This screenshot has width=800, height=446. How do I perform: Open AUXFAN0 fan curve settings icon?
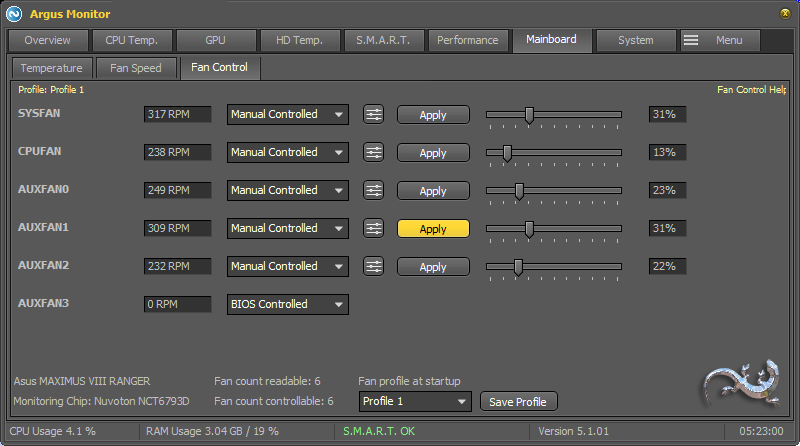[373, 190]
